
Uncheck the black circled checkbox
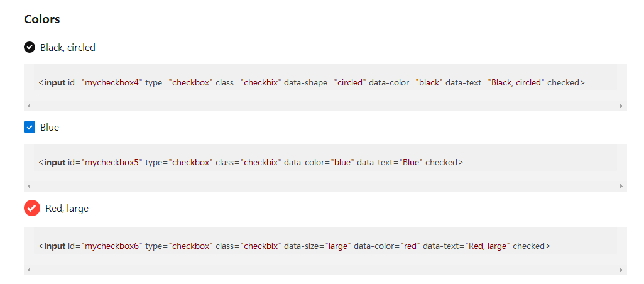click(30, 48)
